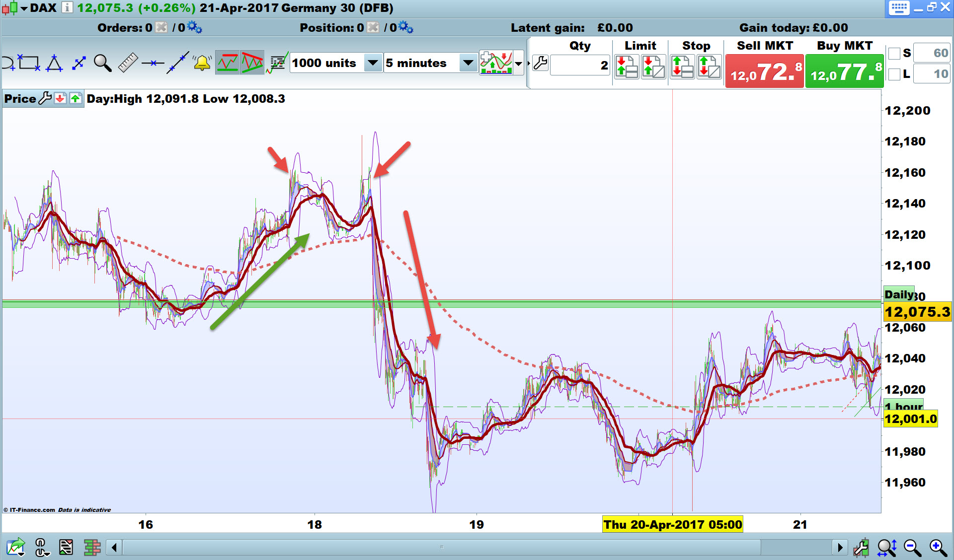Expand the DAX instrument dropdown arrow
Image resolution: width=954 pixels, height=560 pixels.
pos(24,8)
